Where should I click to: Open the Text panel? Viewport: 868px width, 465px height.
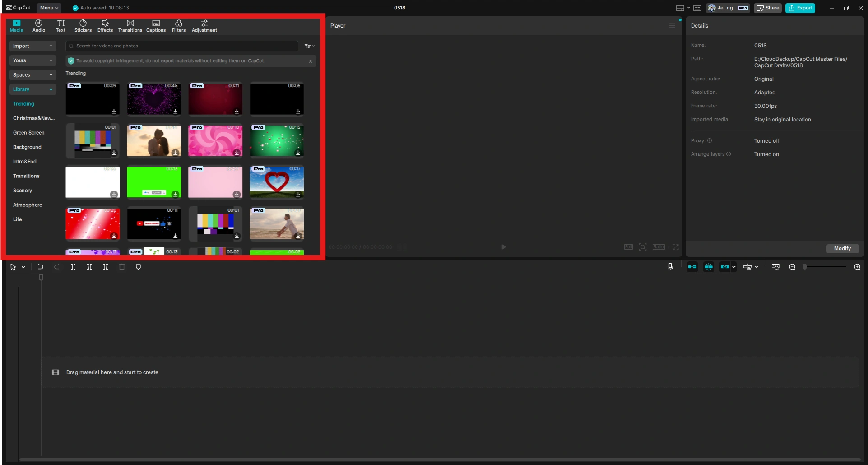[x=60, y=26]
